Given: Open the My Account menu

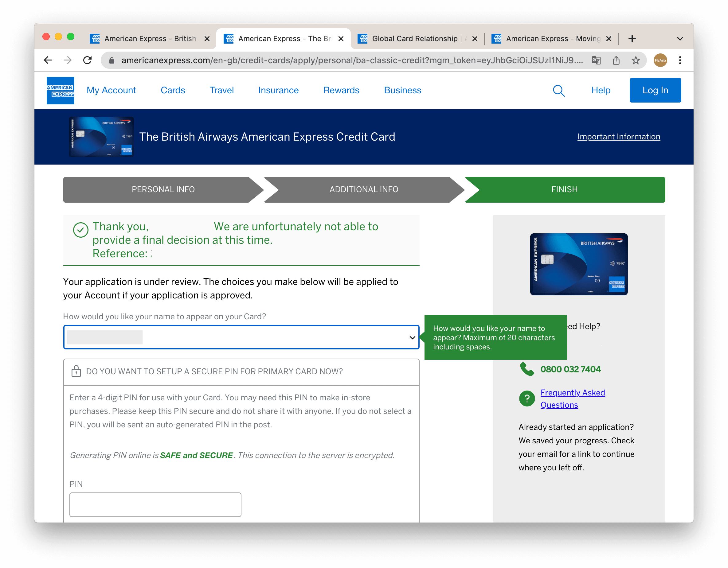Looking at the screenshot, I should click(111, 90).
